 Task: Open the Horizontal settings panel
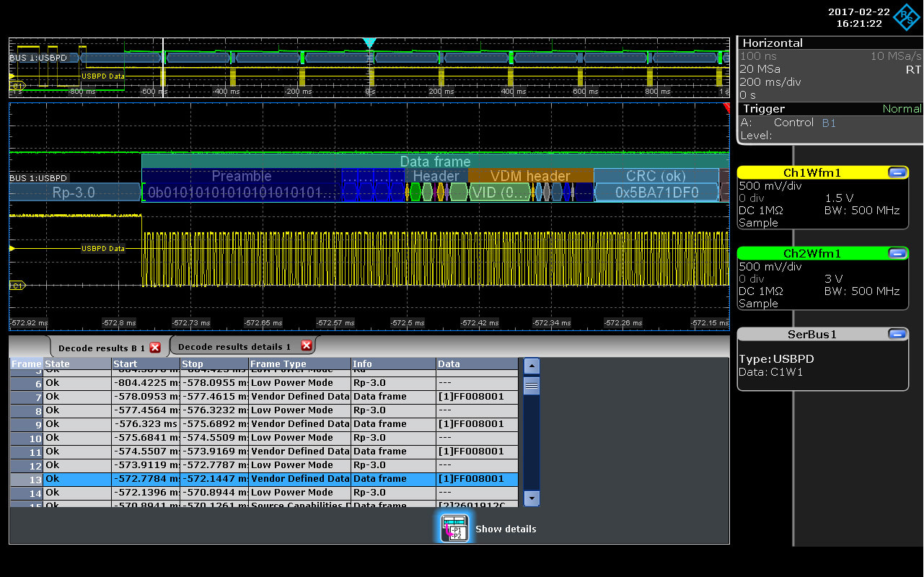click(773, 43)
